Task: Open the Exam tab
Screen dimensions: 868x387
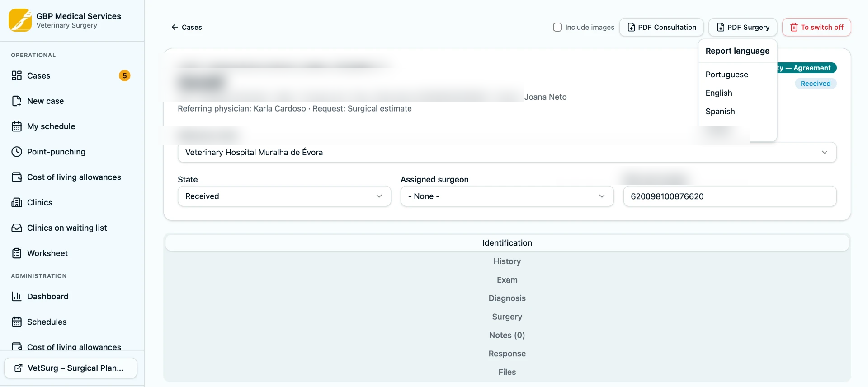Action: pos(507,280)
